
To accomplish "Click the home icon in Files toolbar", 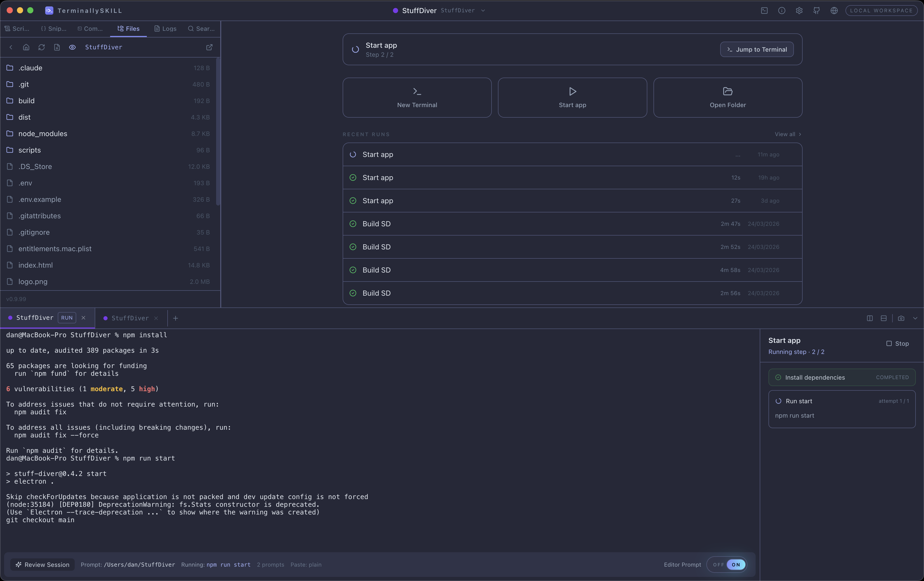I will point(26,47).
